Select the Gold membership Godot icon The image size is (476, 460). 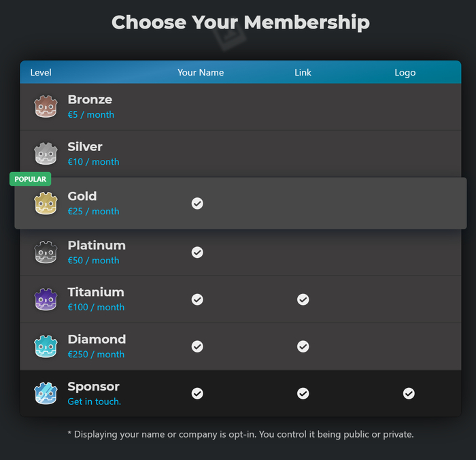(46, 203)
